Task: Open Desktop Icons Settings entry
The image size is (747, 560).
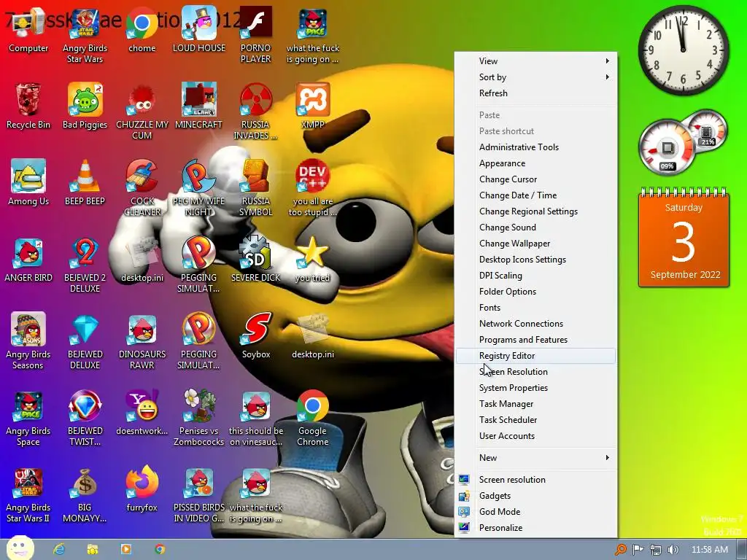Action: click(536, 260)
